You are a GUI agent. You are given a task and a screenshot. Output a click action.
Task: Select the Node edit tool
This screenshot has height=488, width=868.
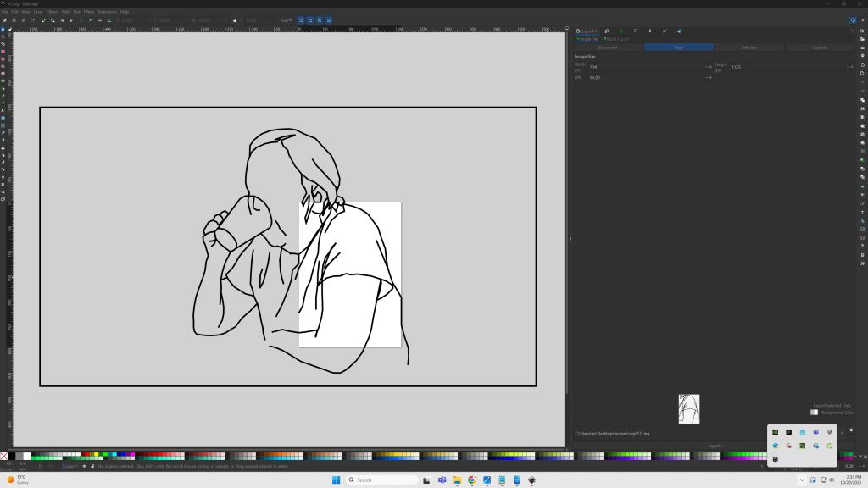coord(3,37)
